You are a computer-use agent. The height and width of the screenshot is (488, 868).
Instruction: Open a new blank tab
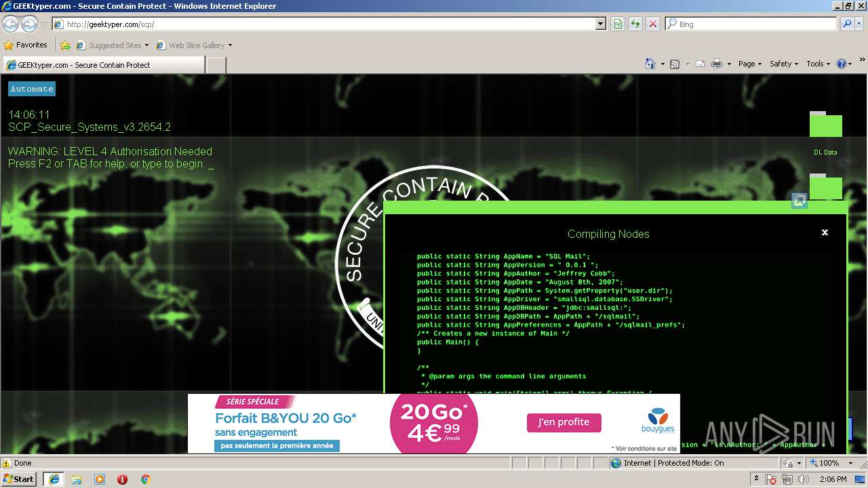[x=216, y=65]
